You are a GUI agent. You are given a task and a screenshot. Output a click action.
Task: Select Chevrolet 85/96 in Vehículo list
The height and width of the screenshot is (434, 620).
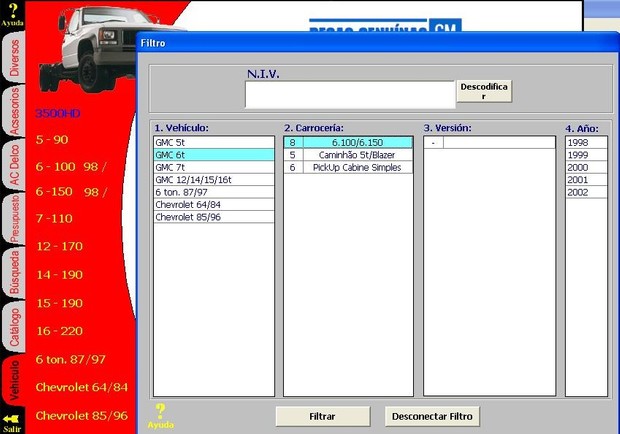pyautogui.click(x=214, y=217)
